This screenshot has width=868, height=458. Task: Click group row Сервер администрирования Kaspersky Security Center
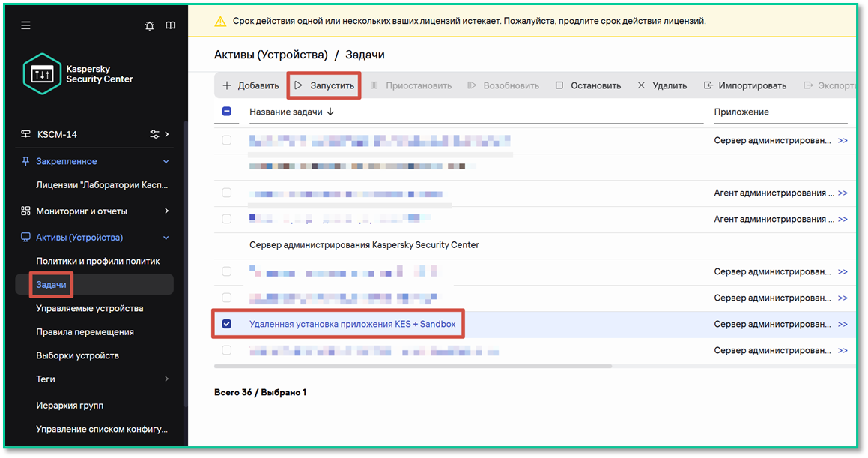tap(364, 245)
